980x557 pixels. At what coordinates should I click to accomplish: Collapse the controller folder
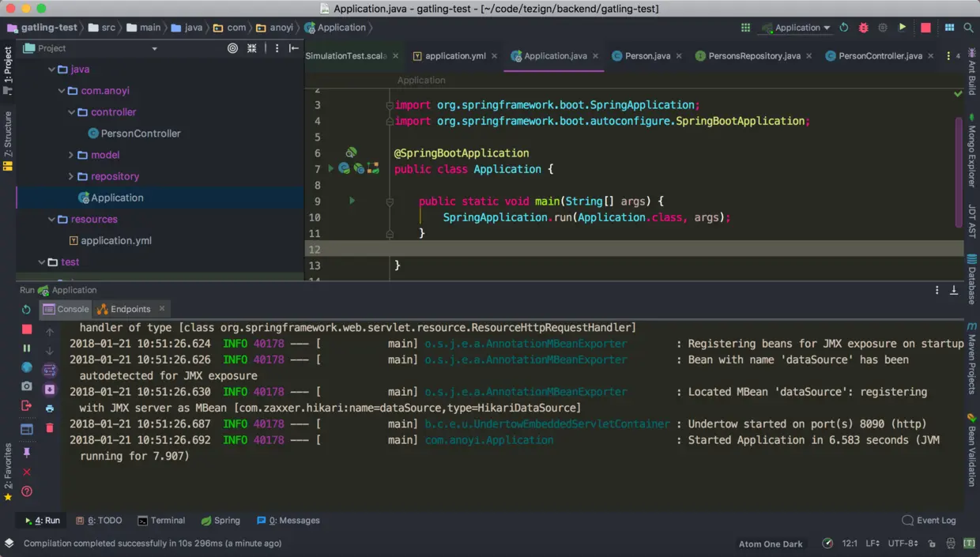click(70, 112)
